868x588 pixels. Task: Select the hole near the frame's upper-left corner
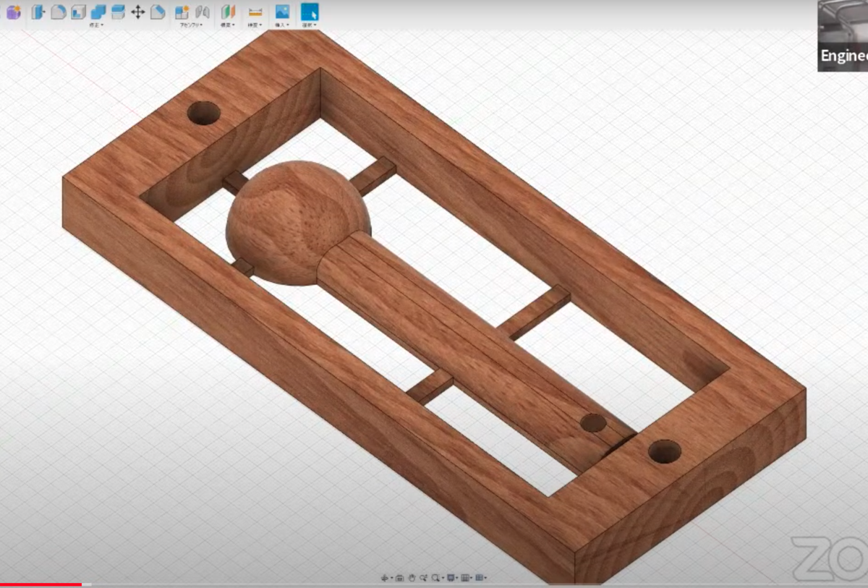204,113
